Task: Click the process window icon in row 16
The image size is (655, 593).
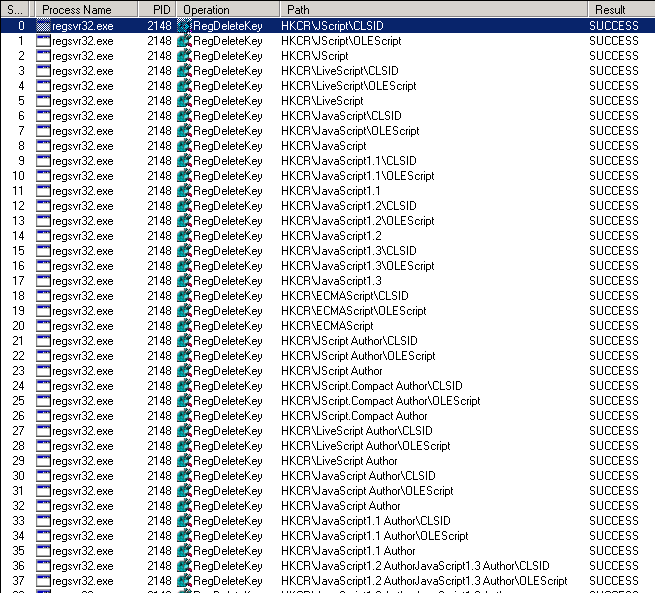Action: [x=43, y=266]
